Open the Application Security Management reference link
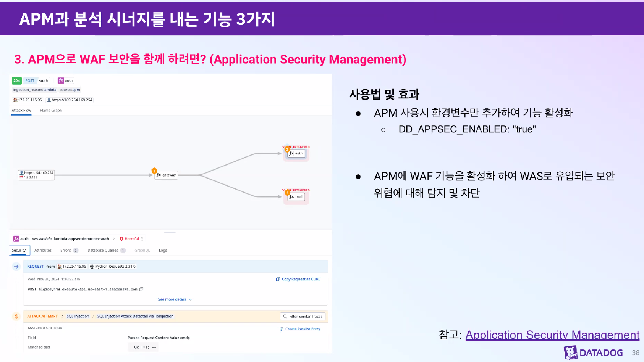Screen dimensions: 644x362 [x=552, y=335]
